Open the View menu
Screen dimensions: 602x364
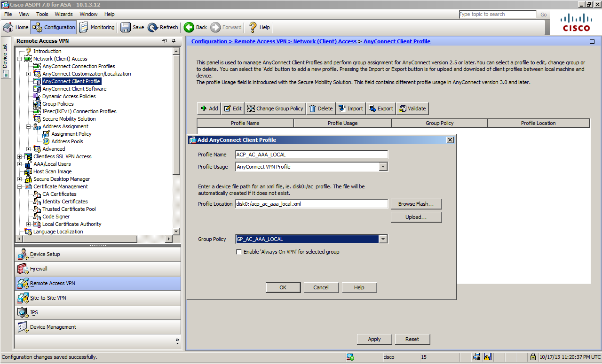(24, 14)
